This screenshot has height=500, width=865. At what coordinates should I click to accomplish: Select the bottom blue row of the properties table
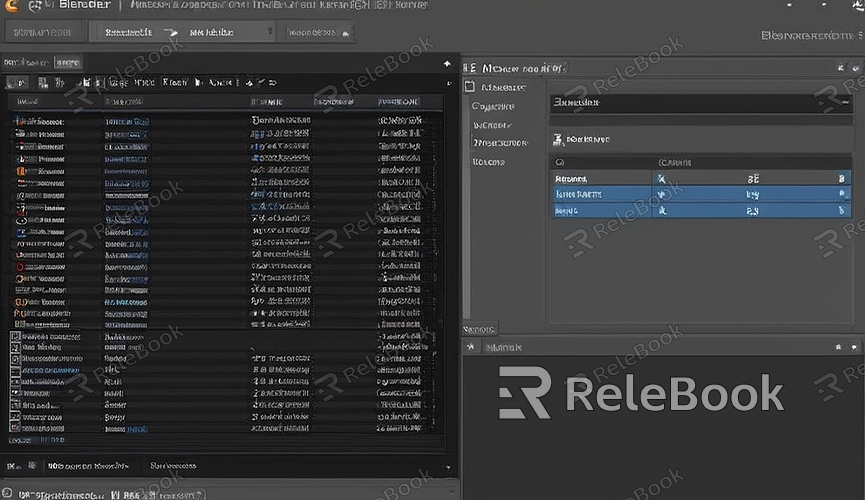pyautogui.click(x=702, y=210)
